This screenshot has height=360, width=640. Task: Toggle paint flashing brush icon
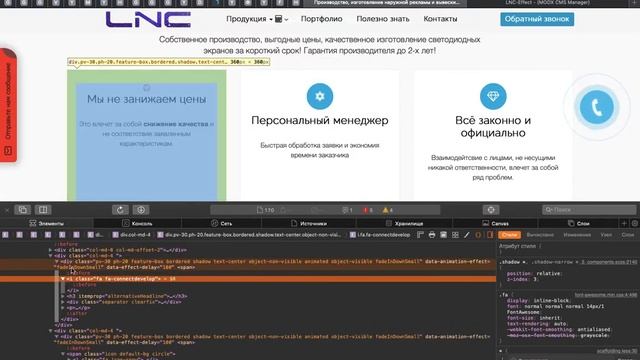click(467, 235)
